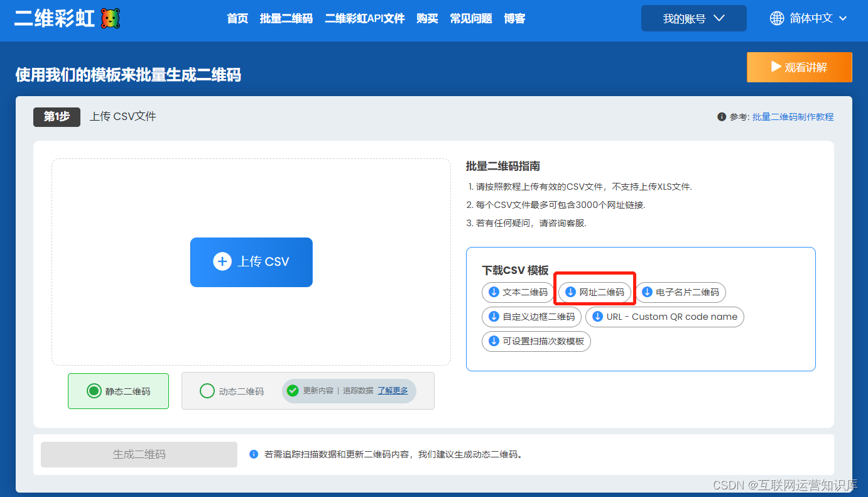Download the 自定义边框二维码 template
The width and height of the screenshot is (868, 497).
point(532,317)
